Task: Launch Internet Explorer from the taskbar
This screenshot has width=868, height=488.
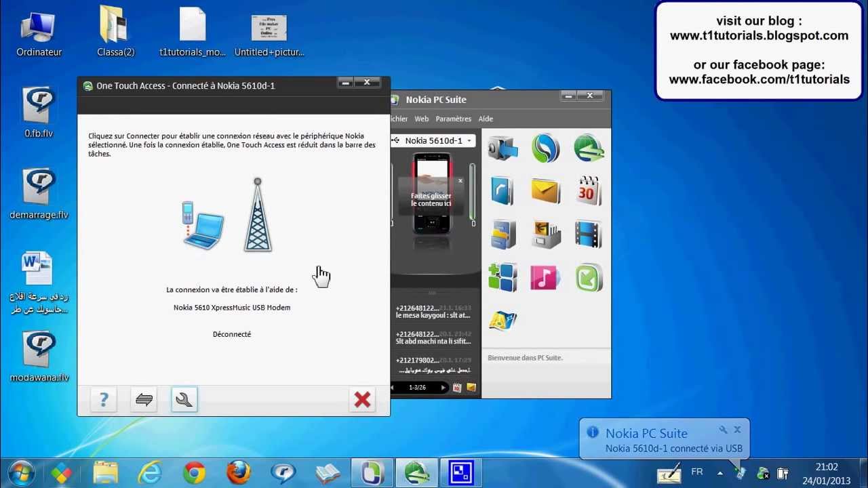Action: 150,472
